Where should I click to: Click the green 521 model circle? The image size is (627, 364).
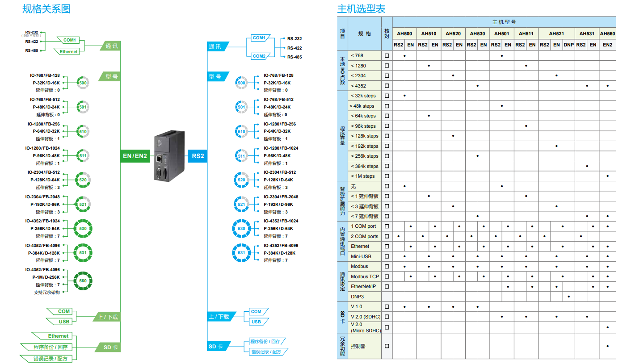coord(83,204)
